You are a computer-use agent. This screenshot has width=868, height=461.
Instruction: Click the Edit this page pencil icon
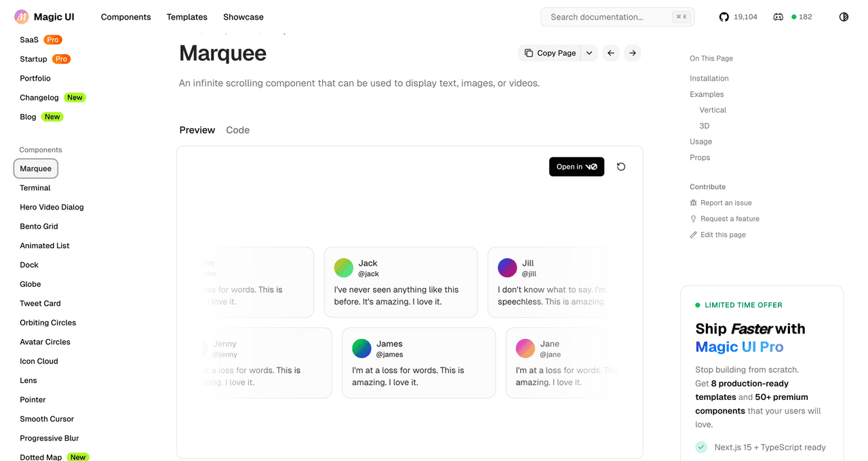click(x=693, y=235)
